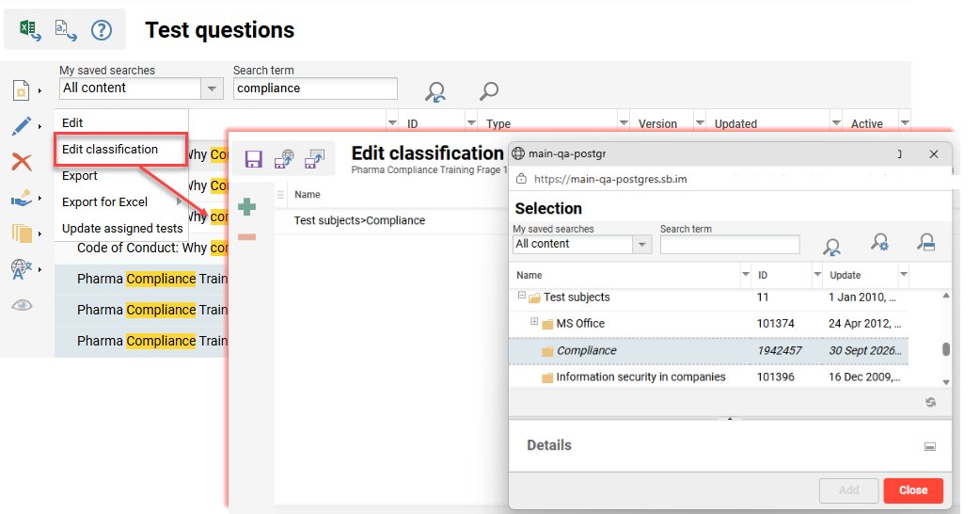
Task: Open the Update column dropdown in Selection
Action: click(x=904, y=275)
